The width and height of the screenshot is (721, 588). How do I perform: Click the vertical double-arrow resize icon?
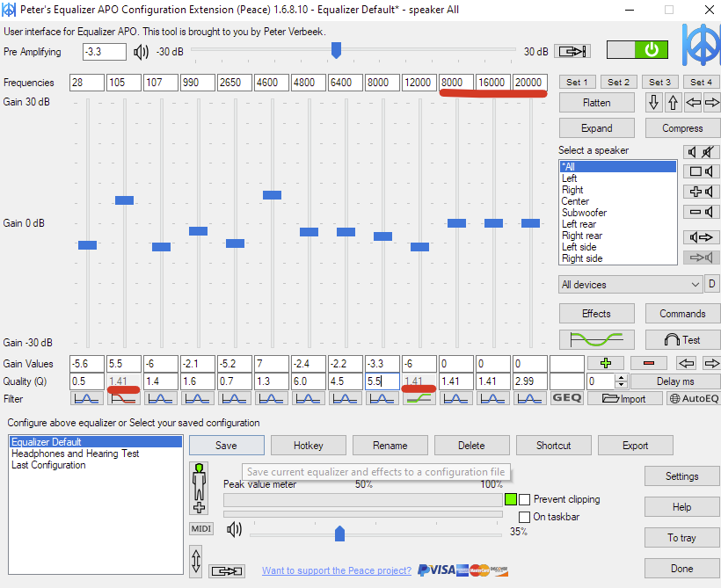pos(196,562)
